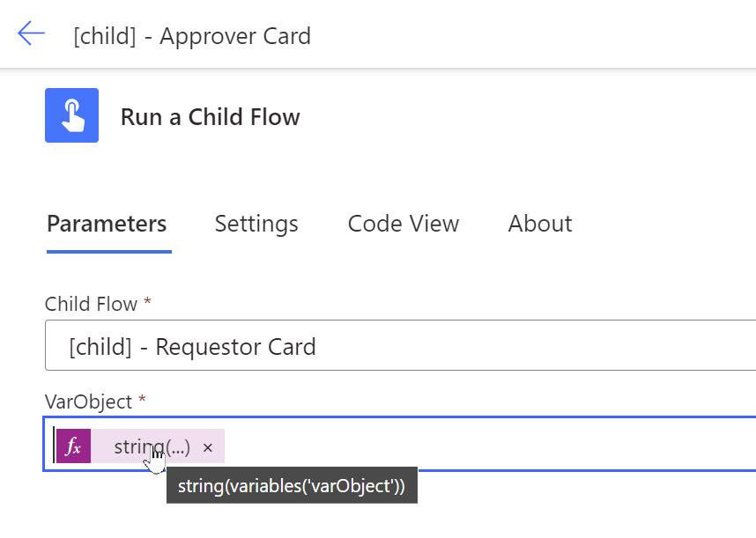Viewport: 756px width, 538px height.
Task: Click the x to remove the string expression
Action: pos(208,446)
